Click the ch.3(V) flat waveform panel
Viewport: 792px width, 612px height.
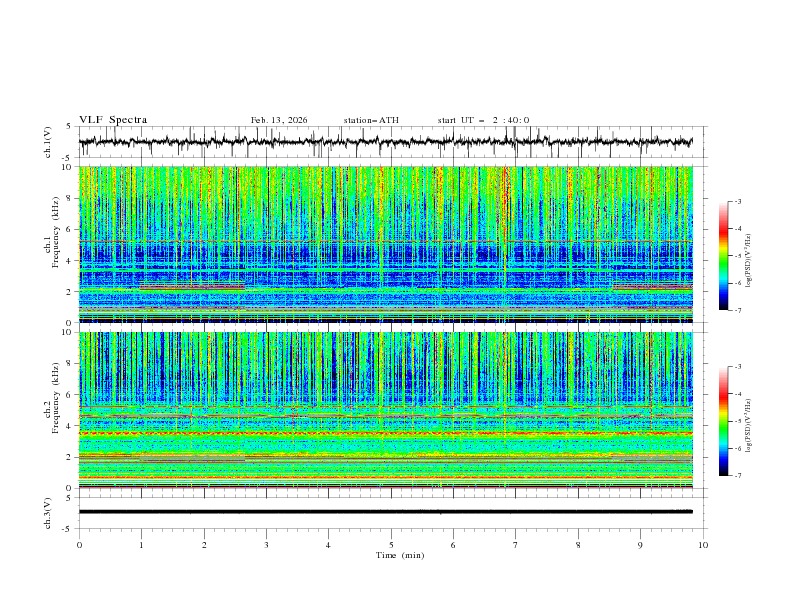click(390, 511)
